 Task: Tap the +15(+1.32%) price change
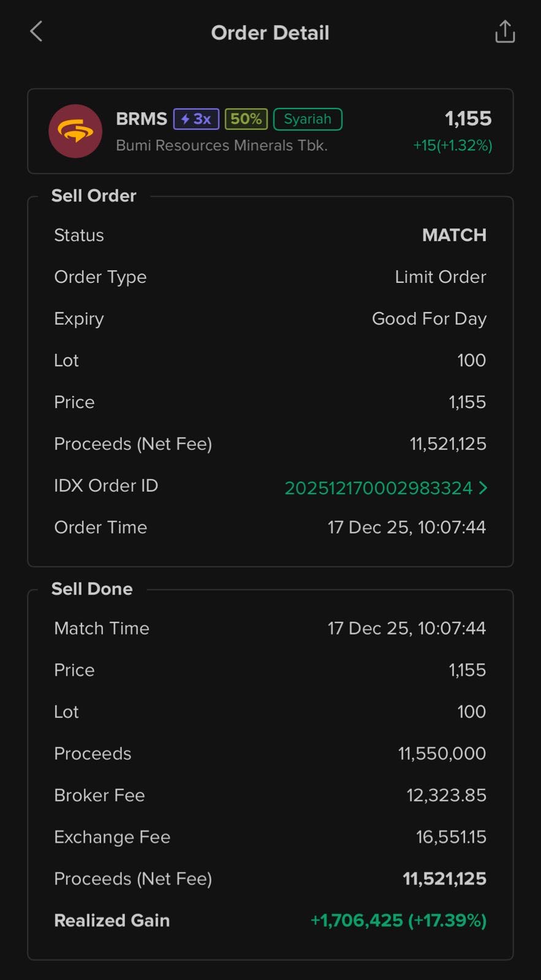(x=452, y=146)
